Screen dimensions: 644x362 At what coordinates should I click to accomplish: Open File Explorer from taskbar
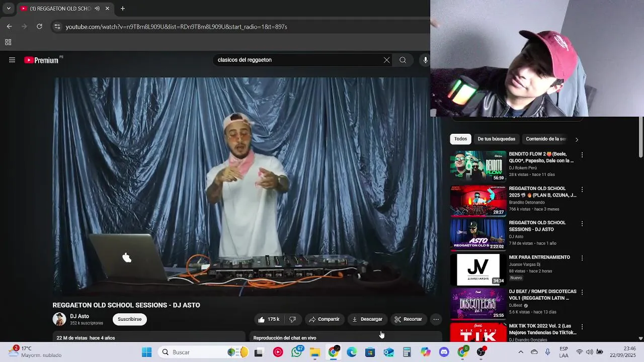pyautogui.click(x=315, y=352)
